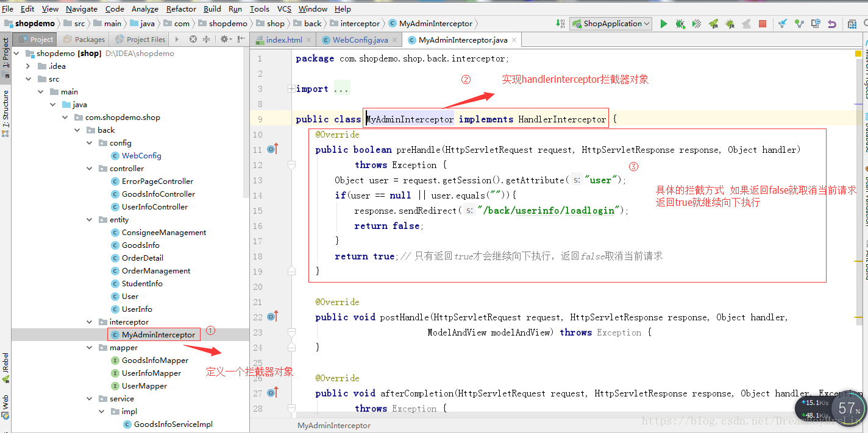Switch to the Packages view tab
The width and height of the screenshot is (868, 433).
click(x=84, y=39)
